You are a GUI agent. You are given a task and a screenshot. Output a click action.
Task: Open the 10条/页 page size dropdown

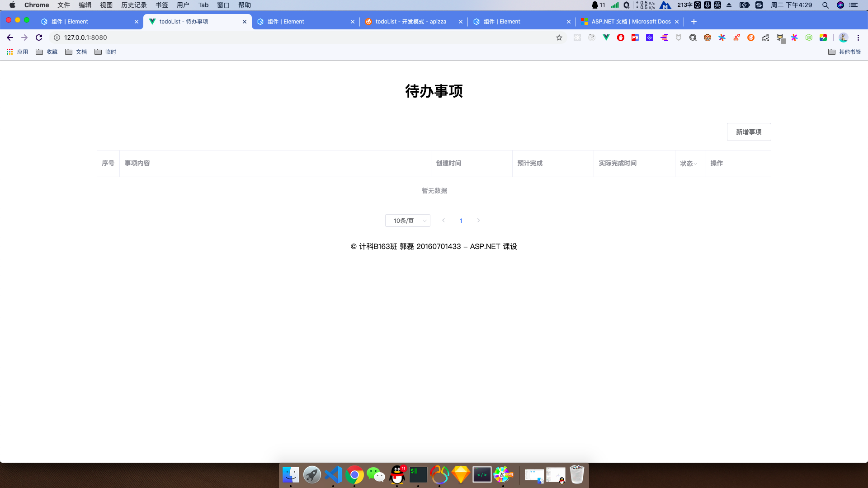(x=407, y=221)
